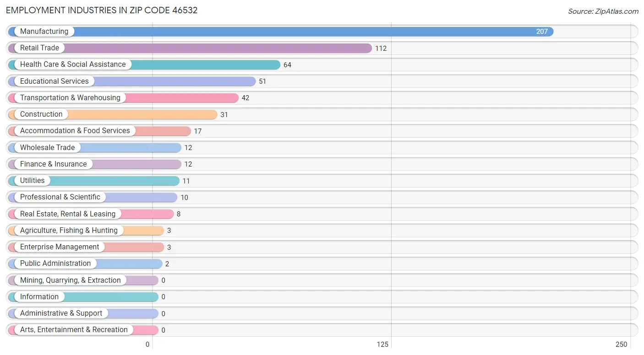Click the 8 value for Real Estate
Image resolution: width=644 pixels, height=355 pixels.
click(x=179, y=214)
